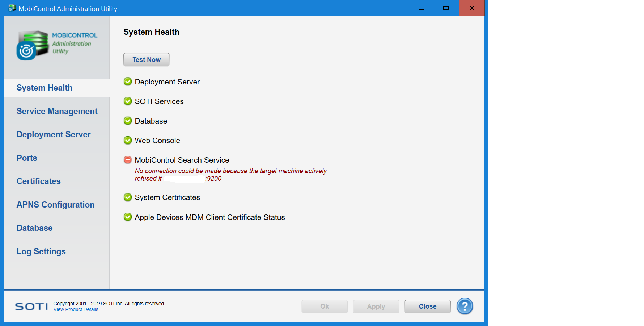
Task: Select Database in the left sidebar
Action: [34, 228]
